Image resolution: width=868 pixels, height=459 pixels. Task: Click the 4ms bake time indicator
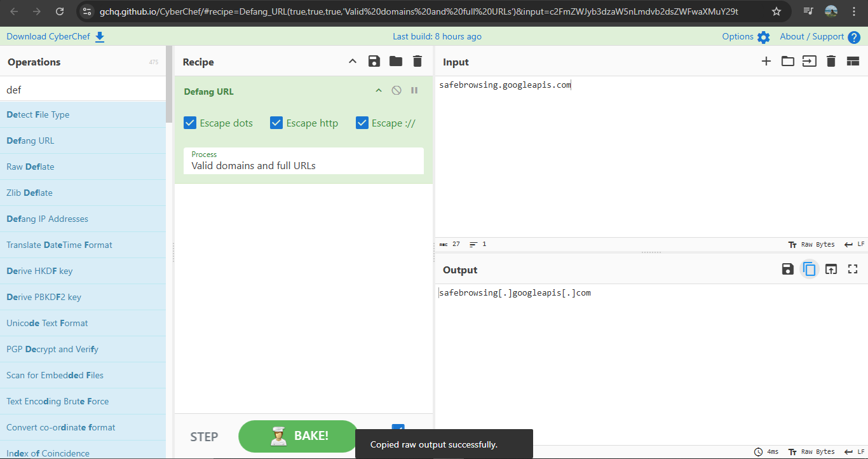(x=766, y=452)
